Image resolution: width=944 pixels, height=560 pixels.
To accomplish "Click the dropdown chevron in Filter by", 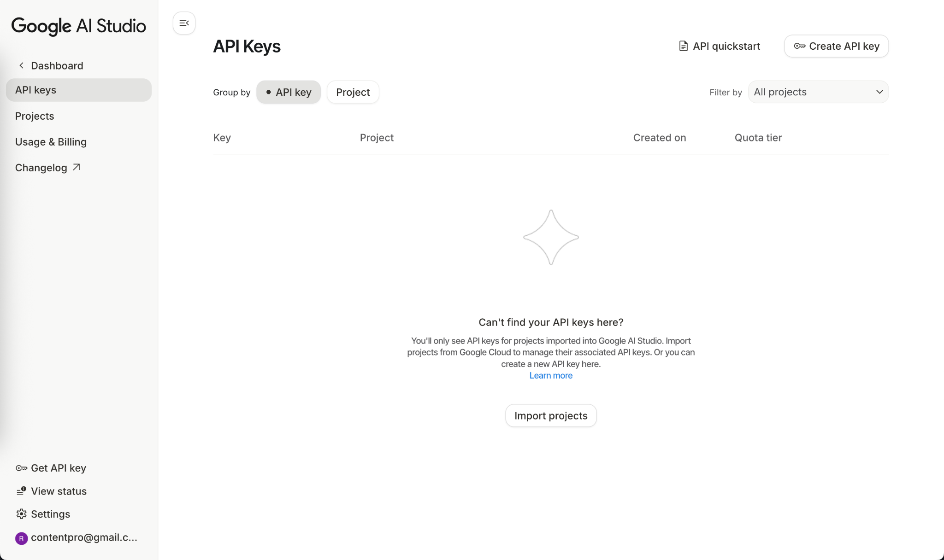I will click(879, 92).
